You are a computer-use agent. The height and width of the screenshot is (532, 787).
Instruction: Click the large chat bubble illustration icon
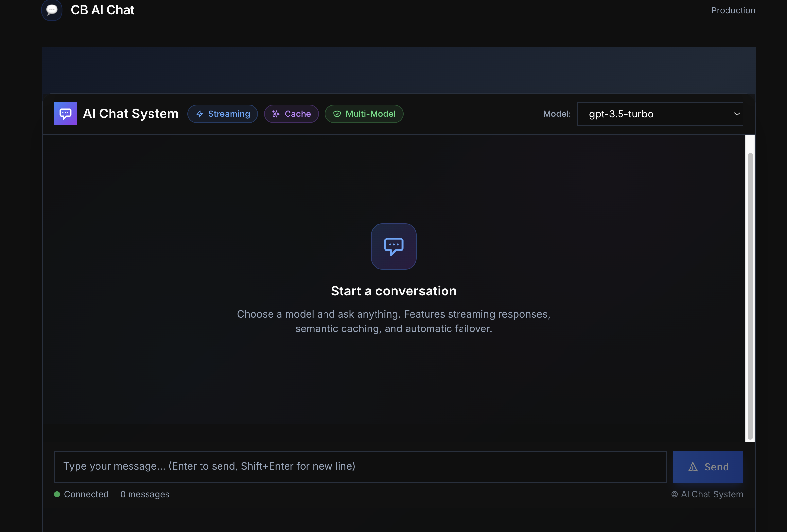pos(393,246)
